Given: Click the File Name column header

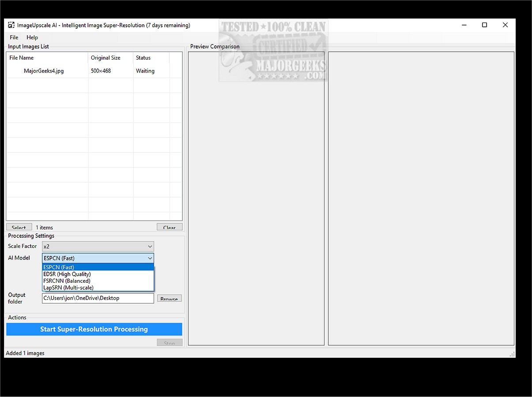Looking at the screenshot, I should click(x=47, y=58).
